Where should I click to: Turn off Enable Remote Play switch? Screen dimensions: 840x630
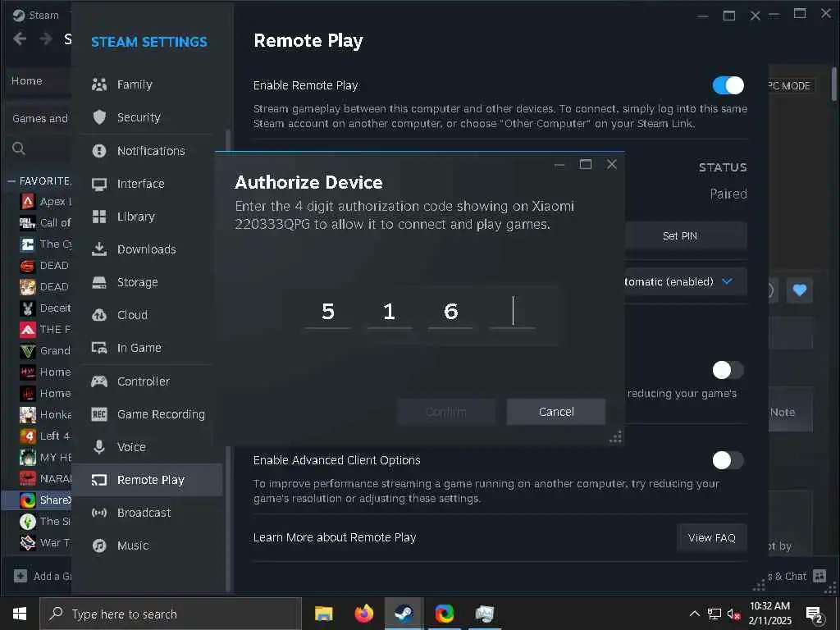728,85
